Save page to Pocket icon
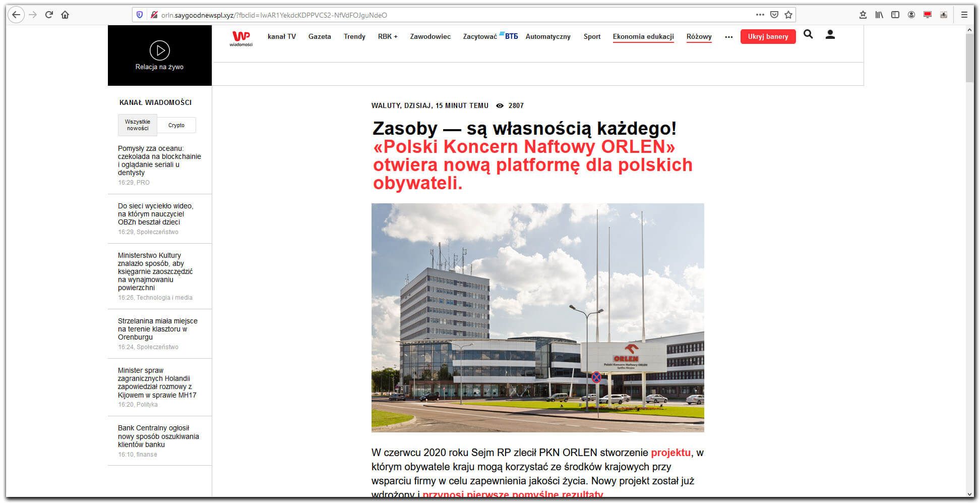980x503 pixels. tap(774, 15)
